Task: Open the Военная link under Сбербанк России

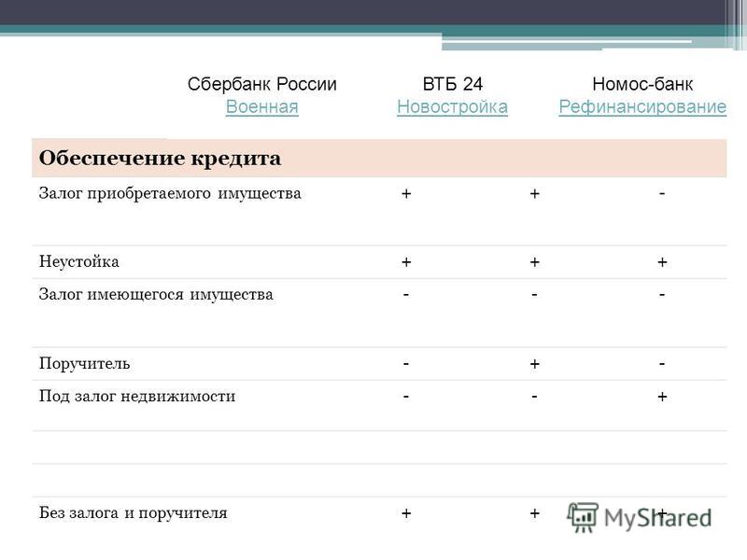Action: coord(262,106)
